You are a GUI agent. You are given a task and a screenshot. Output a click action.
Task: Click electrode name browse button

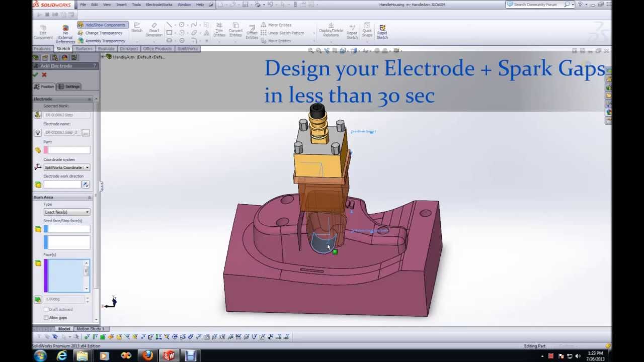86,133
